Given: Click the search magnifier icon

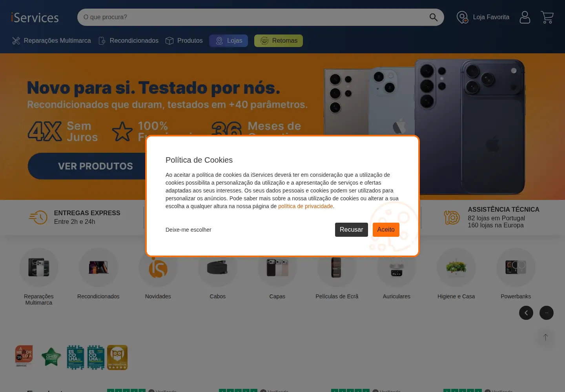Looking at the screenshot, I should point(434,17).
